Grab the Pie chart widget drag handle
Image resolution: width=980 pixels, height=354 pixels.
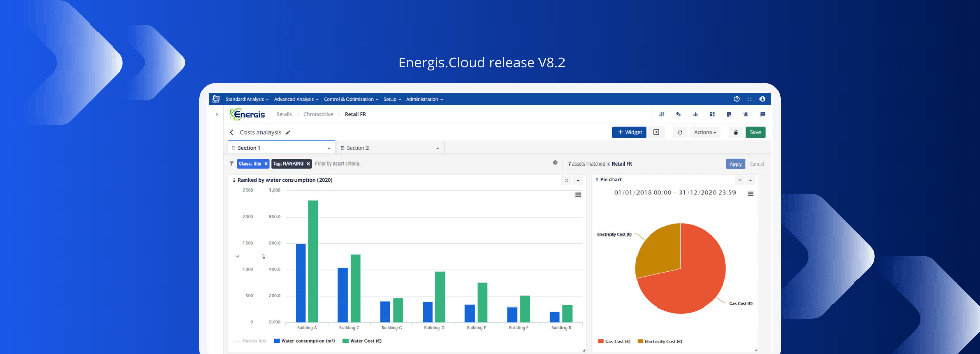point(597,180)
